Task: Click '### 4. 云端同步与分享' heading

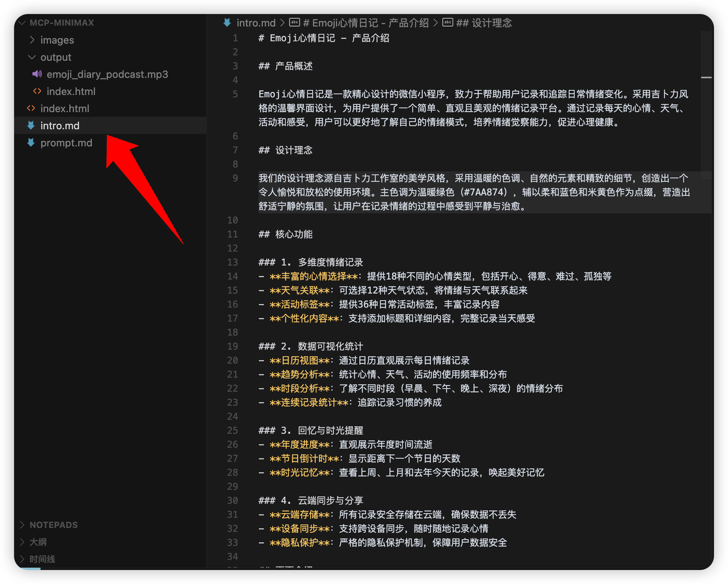Action: pos(311,501)
